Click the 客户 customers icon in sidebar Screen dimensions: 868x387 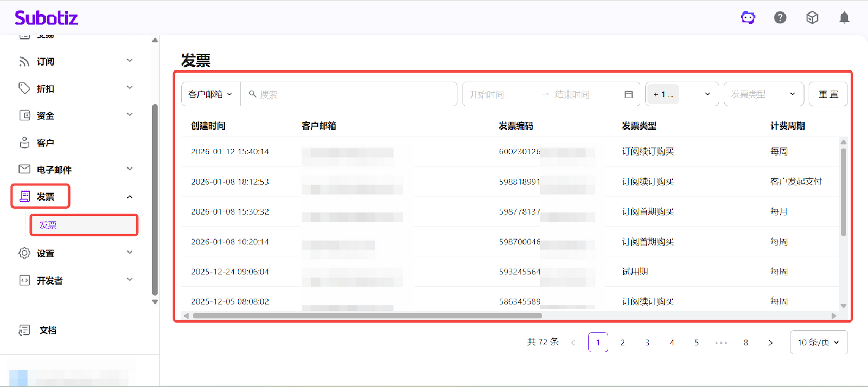pos(24,143)
